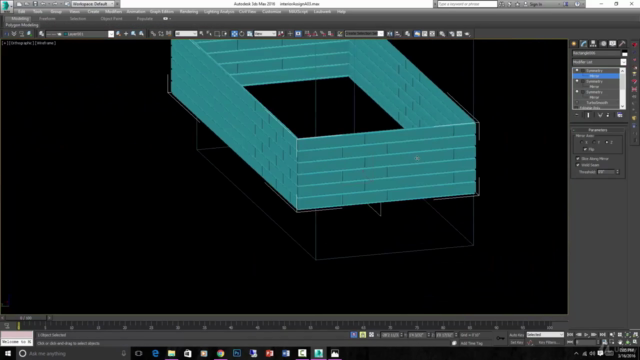Image resolution: width=640 pixels, height=360 pixels.
Task: Click the search keyword input field
Action: coord(467,4)
